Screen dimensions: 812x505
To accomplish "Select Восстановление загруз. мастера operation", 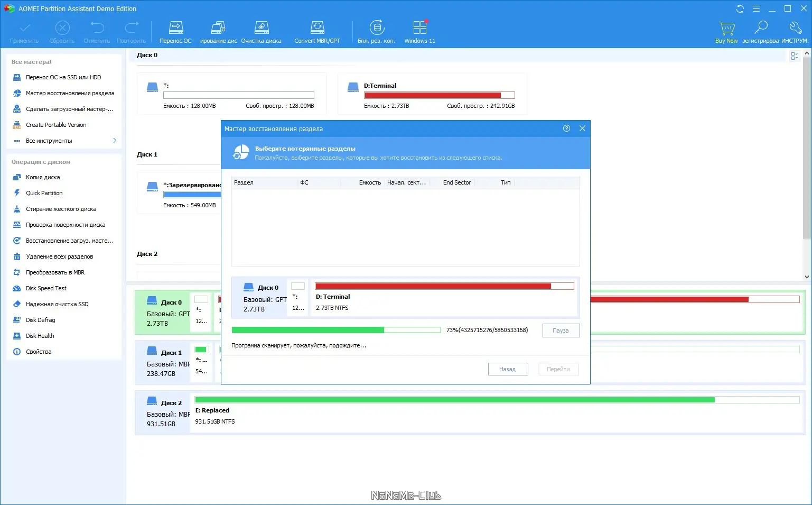I will click(63, 241).
